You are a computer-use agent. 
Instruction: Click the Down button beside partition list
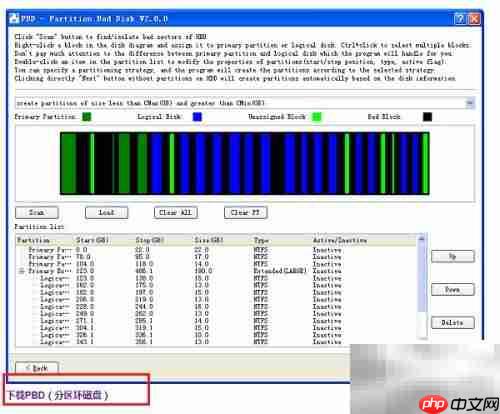(x=453, y=290)
